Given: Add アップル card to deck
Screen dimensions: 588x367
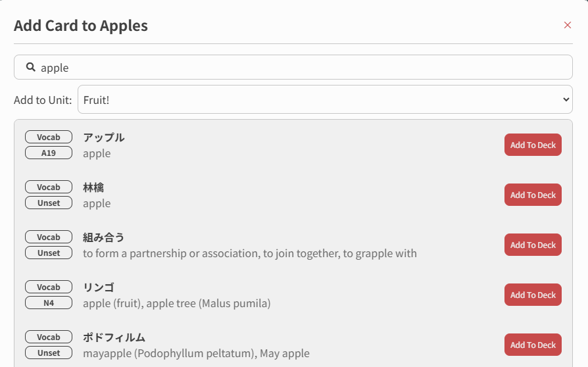Looking at the screenshot, I should [533, 145].
